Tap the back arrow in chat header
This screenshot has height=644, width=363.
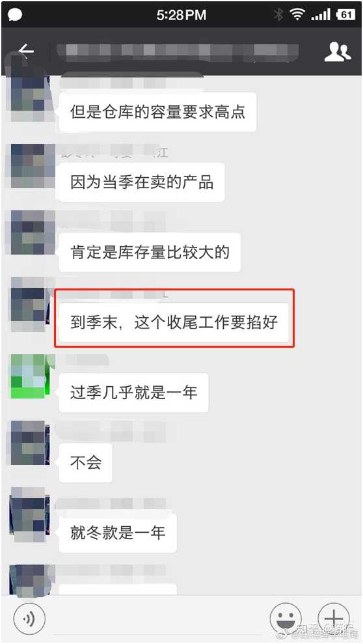(26, 51)
